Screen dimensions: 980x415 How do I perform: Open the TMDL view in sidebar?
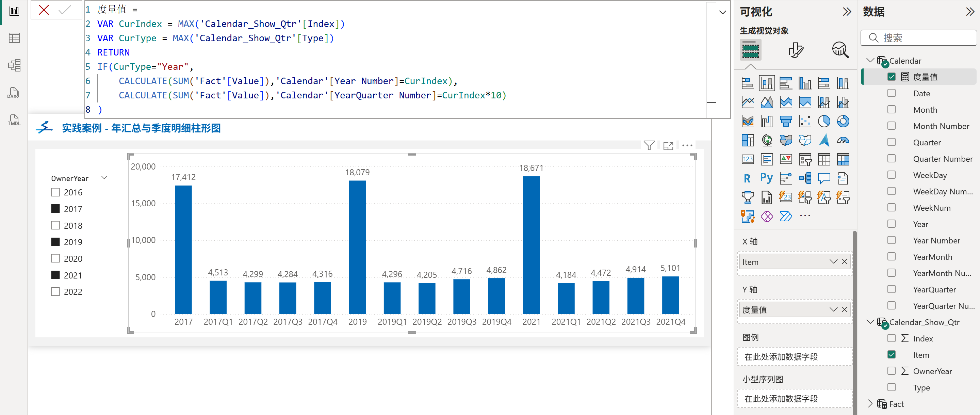click(14, 120)
